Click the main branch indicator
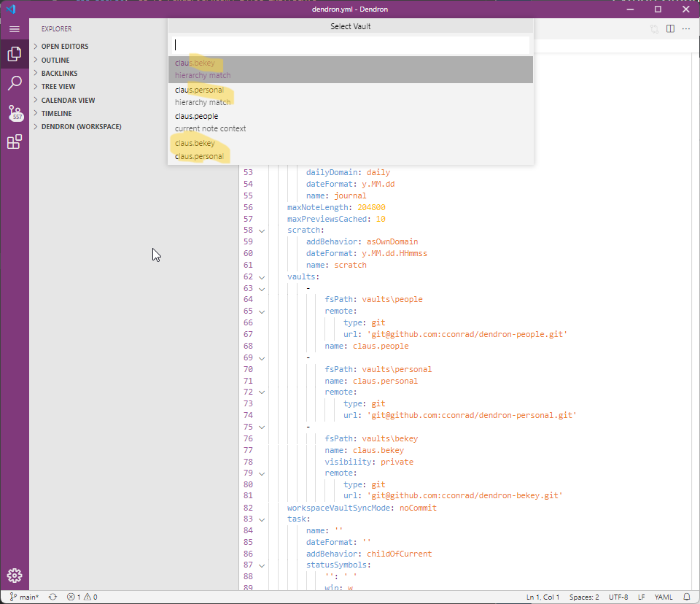 click(x=26, y=597)
